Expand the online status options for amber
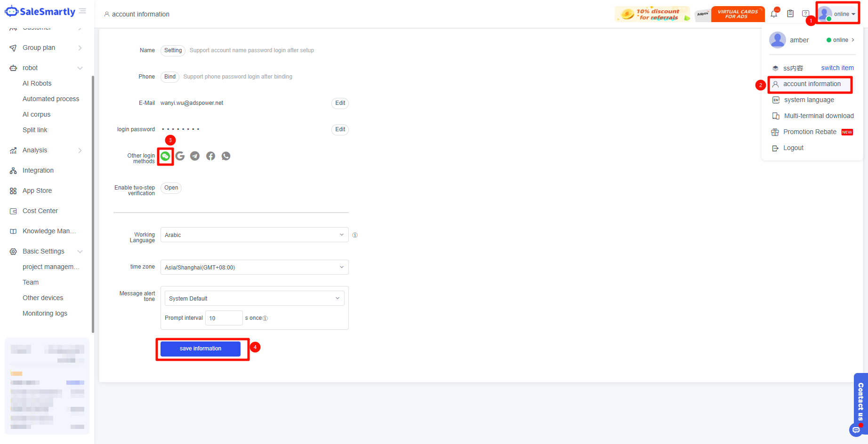Image resolution: width=868 pixels, height=444 pixels. point(841,40)
